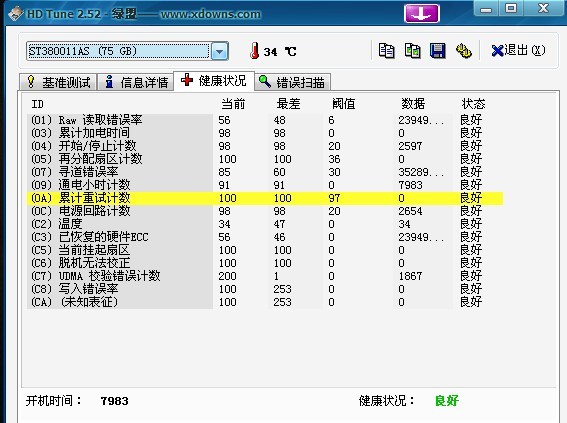Copy text to clipboard icon
This screenshot has width=567, height=423.
point(386,51)
